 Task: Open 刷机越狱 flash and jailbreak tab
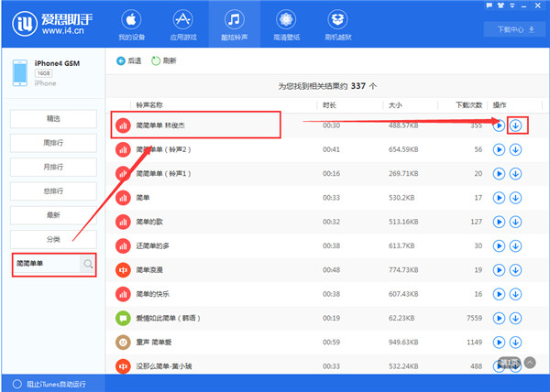coord(337,26)
